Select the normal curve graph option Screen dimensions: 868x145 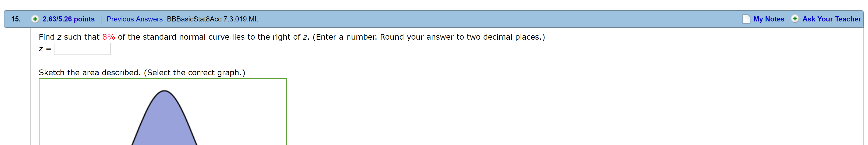[163, 112]
